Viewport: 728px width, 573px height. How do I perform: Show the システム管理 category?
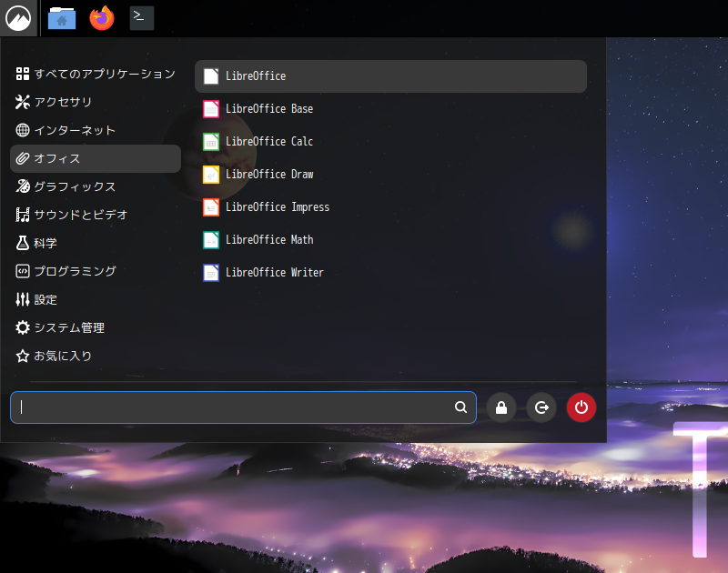(x=96, y=327)
